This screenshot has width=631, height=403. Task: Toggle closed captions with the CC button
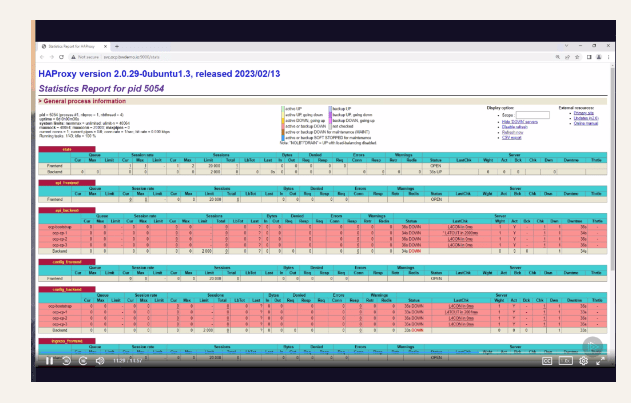tap(547, 361)
